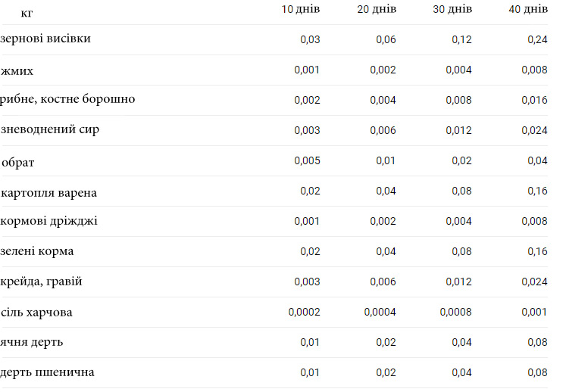The width and height of the screenshot is (566, 392).
Task: Click the "крейда, гравій" row label
Action: [42, 282]
